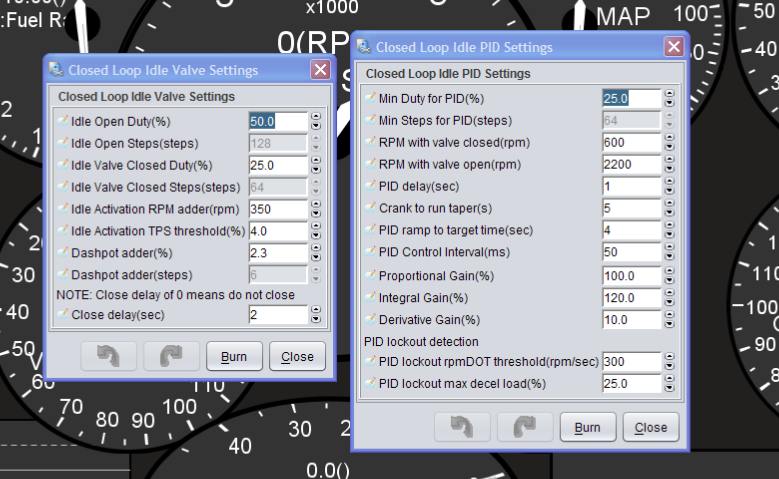Click the Proportional Gain(%) value field

(632, 275)
